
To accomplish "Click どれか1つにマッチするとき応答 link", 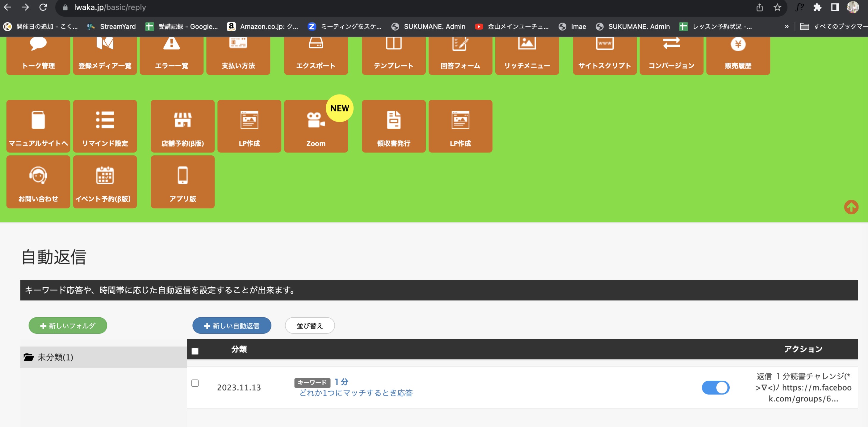I will tap(356, 393).
